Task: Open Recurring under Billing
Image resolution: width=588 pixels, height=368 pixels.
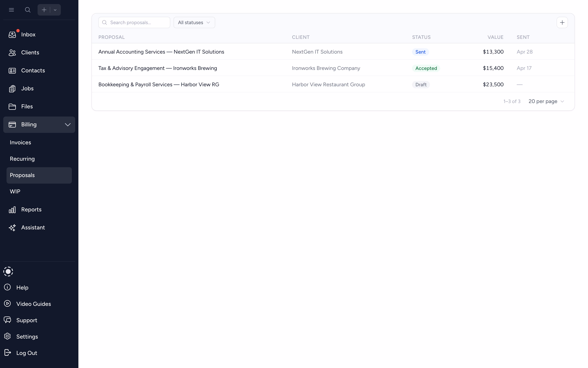Action: coord(22,159)
